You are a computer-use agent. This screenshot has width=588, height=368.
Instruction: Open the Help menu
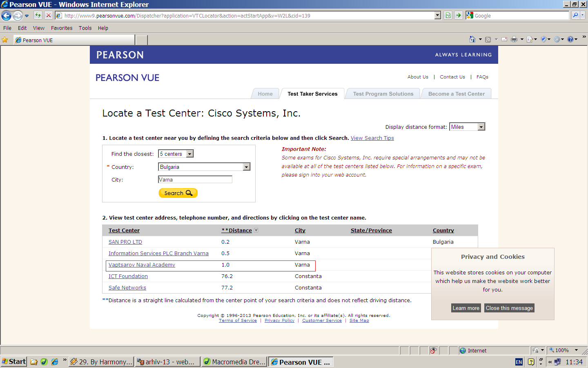(x=103, y=28)
